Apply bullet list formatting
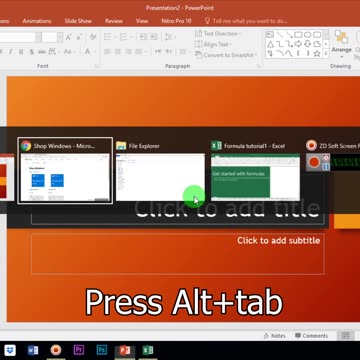The width and height of the screenshot is (360, 360). 108,37
